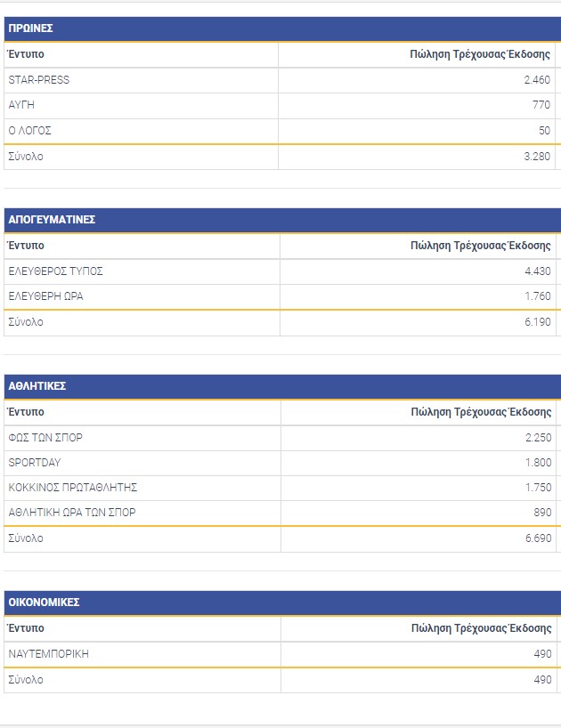The height and width of the screenshot is (728, 561).
Task: Click the SPORTDAY sales figure 1.800
Action: [537, 463]
